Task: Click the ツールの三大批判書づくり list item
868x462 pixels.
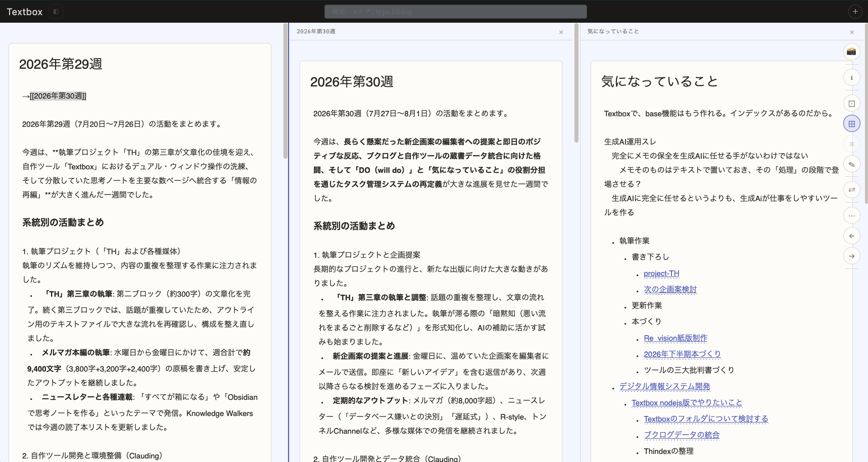Action: (689, 371)
